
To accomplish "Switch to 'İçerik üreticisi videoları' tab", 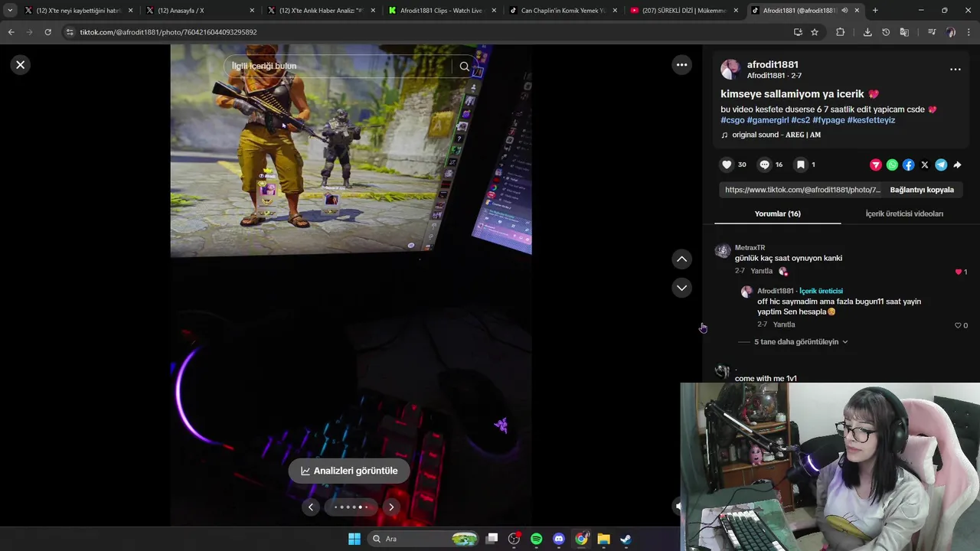I will pyautogui.click(x=904, y=214).
